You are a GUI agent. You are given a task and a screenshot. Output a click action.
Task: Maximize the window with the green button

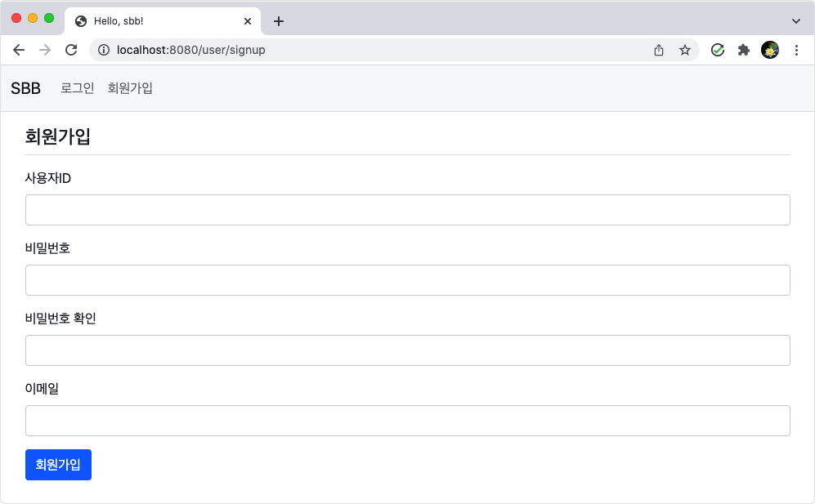point(49,18)
